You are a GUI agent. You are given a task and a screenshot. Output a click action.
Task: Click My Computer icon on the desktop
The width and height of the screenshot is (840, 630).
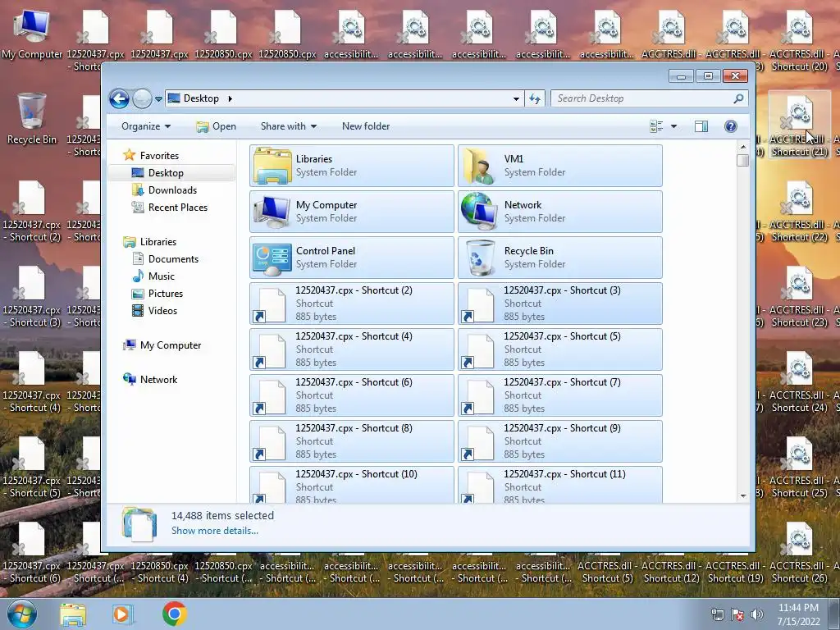32,34
